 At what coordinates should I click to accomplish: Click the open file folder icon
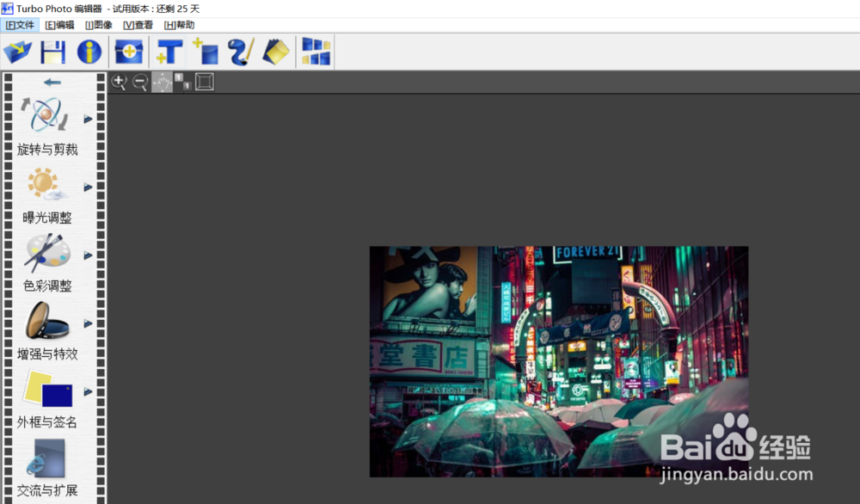pos(17,52)
